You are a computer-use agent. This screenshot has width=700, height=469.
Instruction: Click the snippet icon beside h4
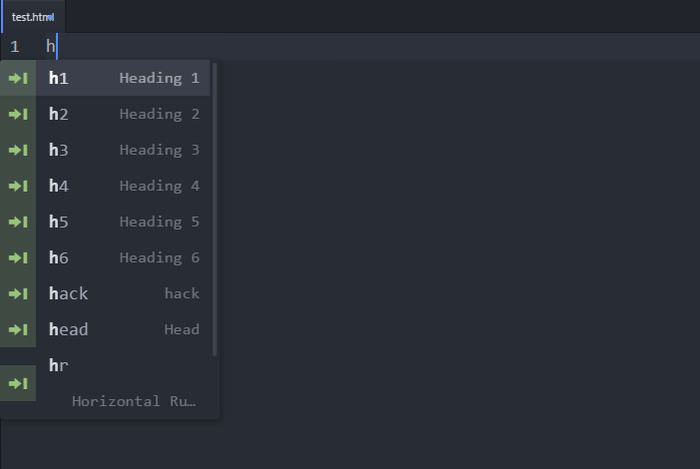[x=18, y=186]
